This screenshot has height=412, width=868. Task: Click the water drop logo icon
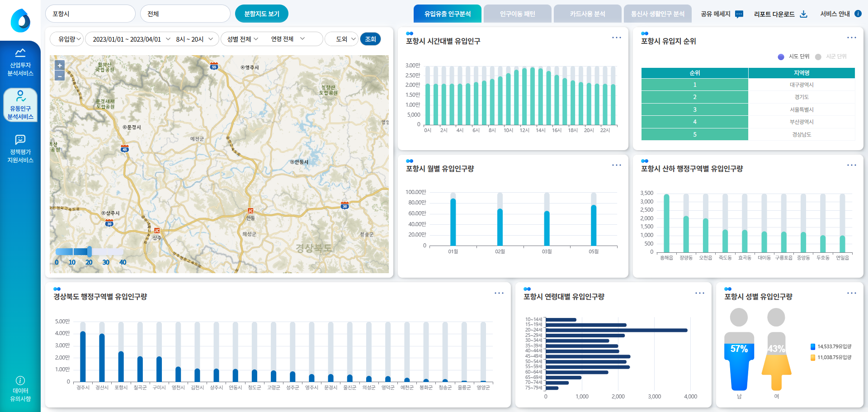click(x=20, y=20)
